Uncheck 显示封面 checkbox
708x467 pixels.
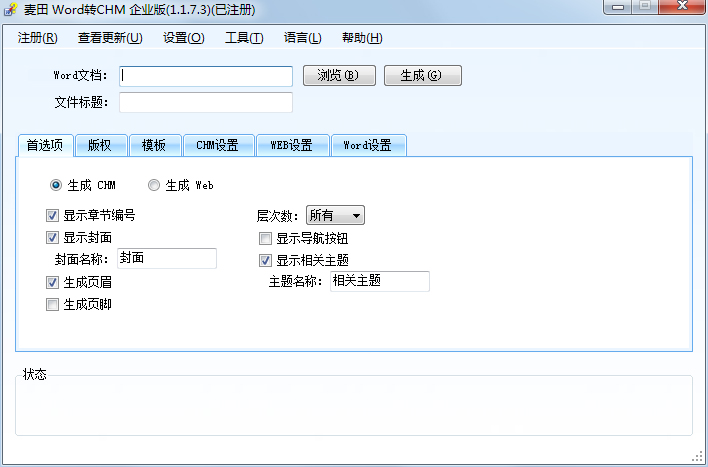coord(52,238)
